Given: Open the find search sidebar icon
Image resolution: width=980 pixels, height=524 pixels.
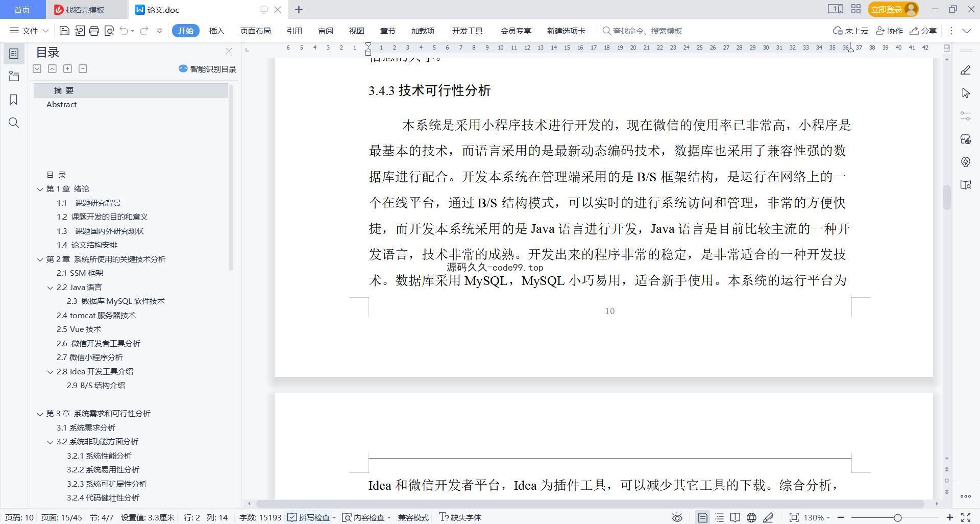Looking at the screenshot, I should [14, 123].
